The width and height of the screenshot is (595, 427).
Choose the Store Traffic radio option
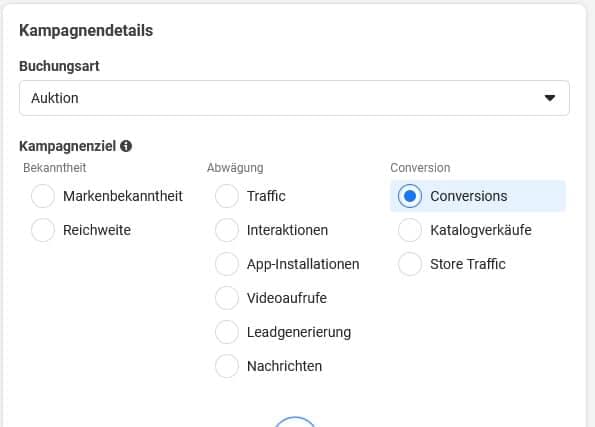(410, 264)
